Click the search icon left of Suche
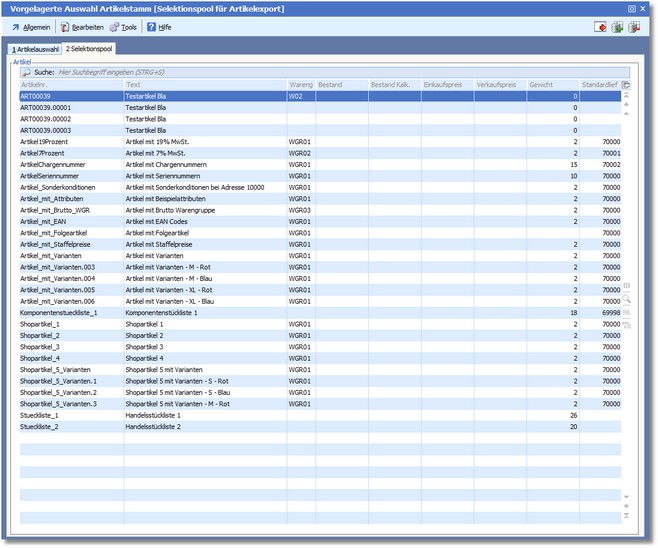Screen dimensions: 658x548 [26, 72]
